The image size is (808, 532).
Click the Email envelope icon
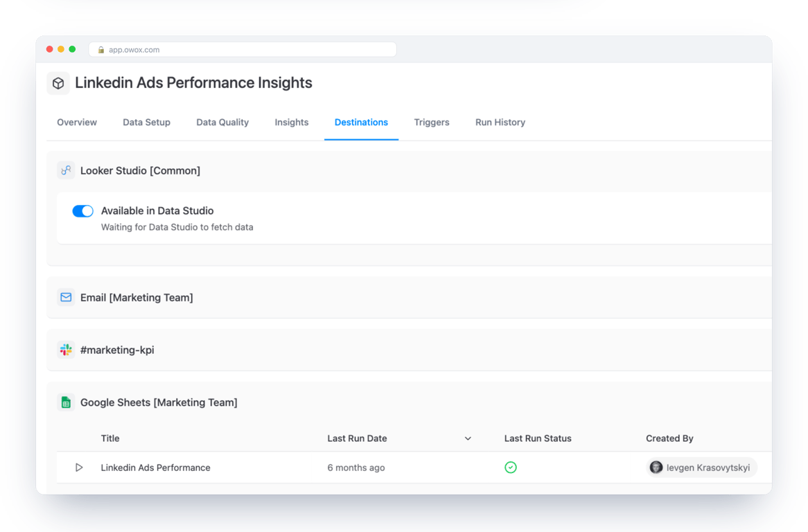point(66,297)
